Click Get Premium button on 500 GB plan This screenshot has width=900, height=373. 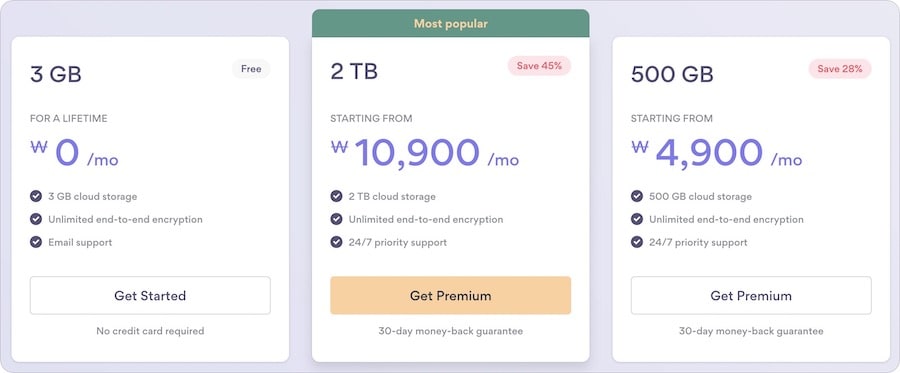(751, 296)
